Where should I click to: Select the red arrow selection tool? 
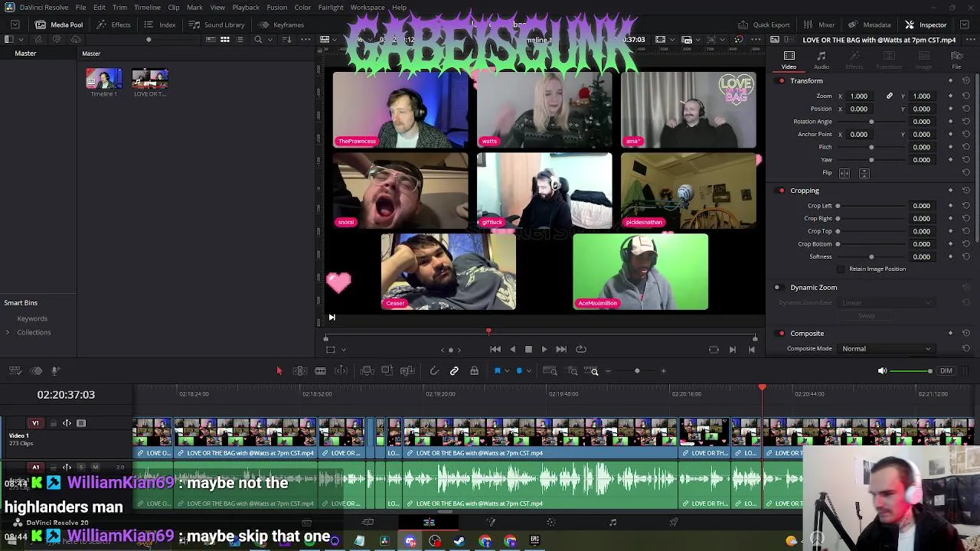[279, 371]
